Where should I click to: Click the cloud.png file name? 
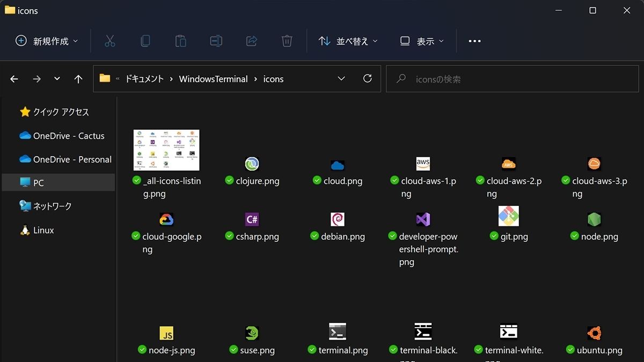coord(343,181)
